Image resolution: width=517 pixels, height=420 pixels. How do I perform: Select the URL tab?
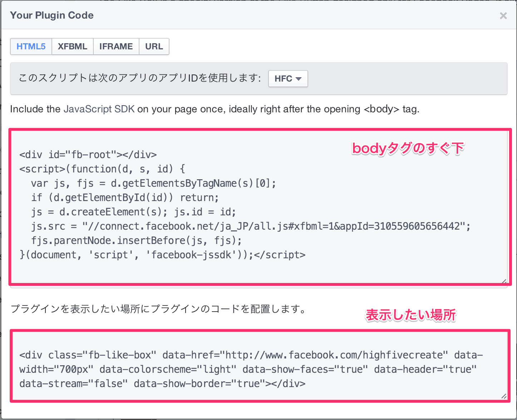[154, 47]
